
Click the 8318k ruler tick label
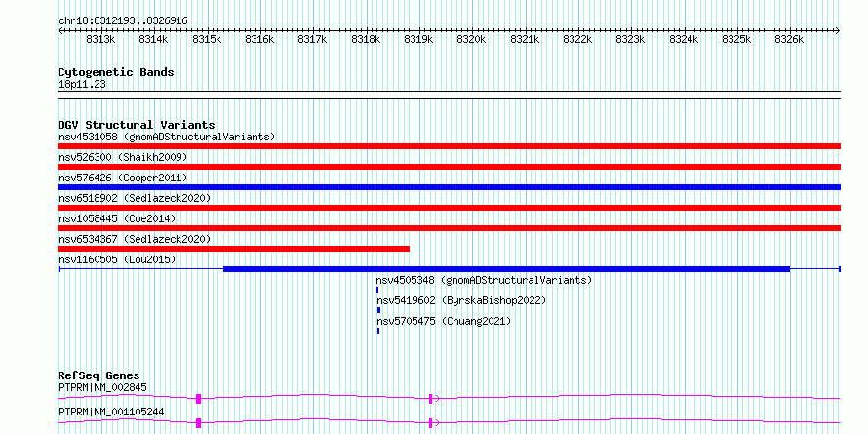tap(366, 39)
